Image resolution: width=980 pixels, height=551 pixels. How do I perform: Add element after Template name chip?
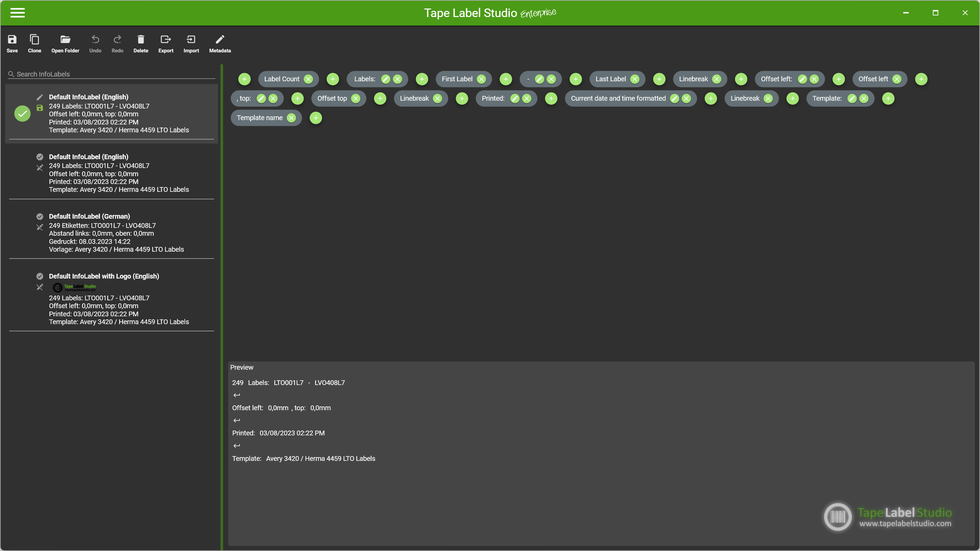(x=316, y=118)
